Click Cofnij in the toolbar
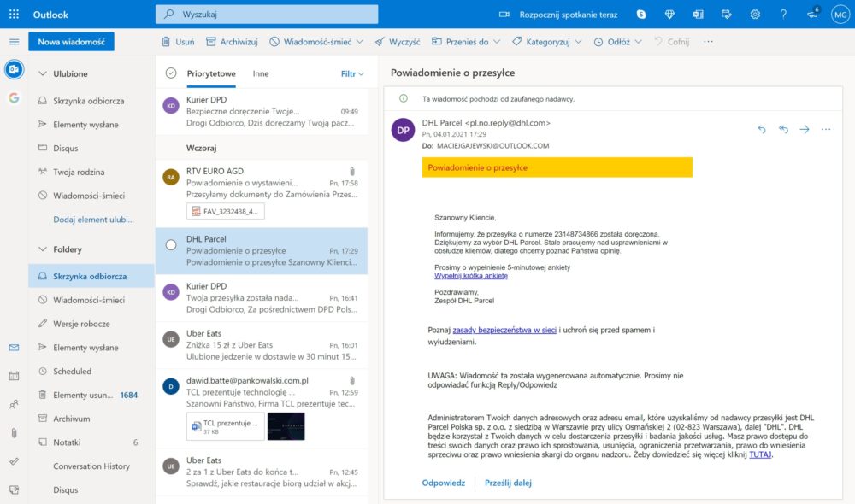The image size is (855, 504). [x=671, y=41]
